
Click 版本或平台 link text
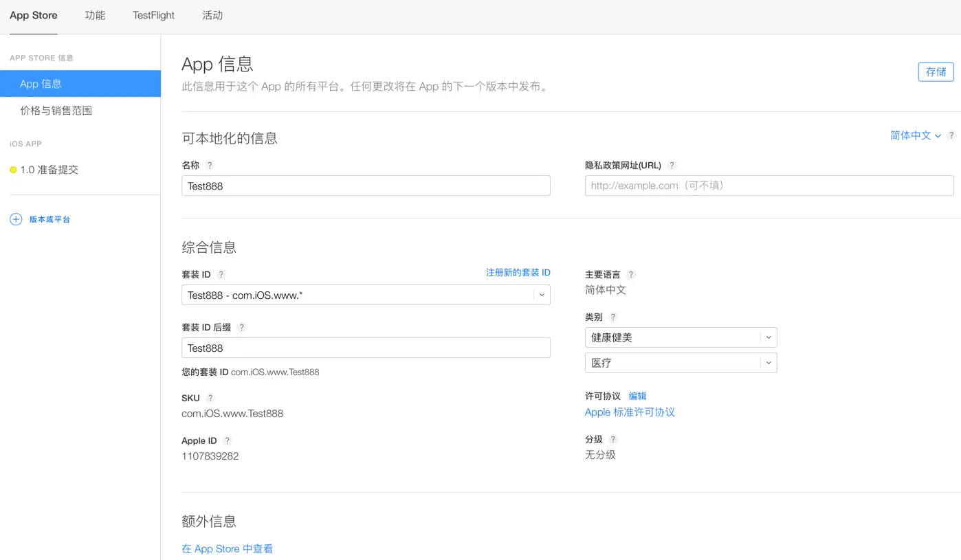pos(49,220)
